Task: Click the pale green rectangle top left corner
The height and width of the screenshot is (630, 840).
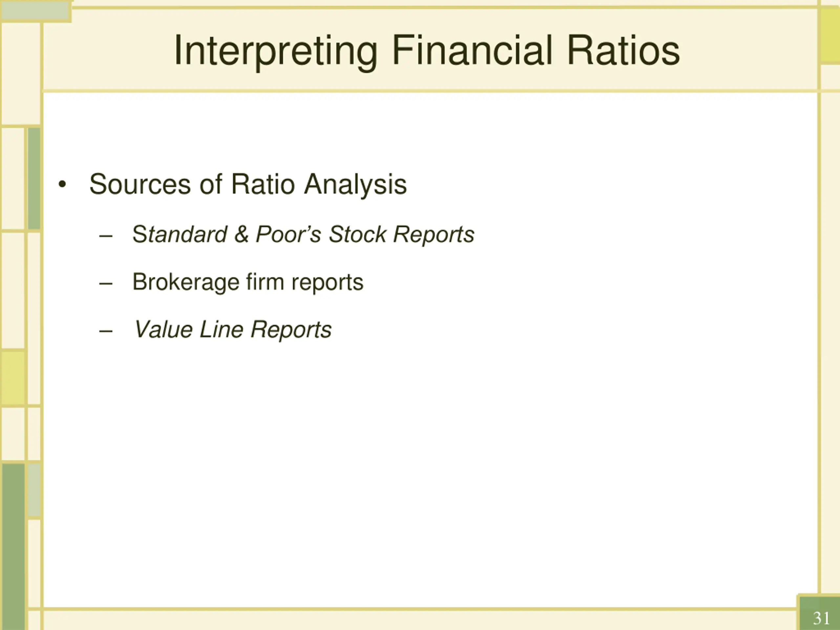Action: [35, 11]
